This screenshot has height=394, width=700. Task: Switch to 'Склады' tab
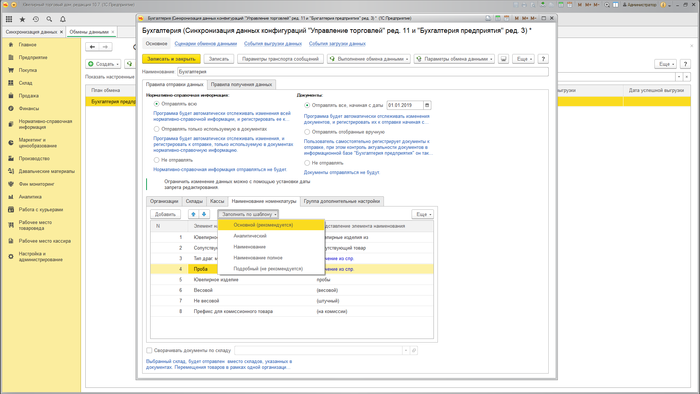pos(194,201)
